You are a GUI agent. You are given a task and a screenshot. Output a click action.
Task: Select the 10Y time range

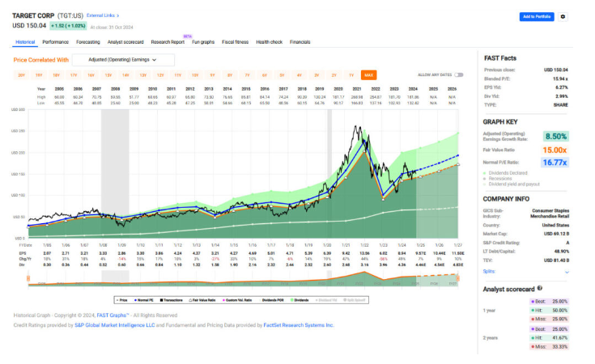tap(195, 75)
